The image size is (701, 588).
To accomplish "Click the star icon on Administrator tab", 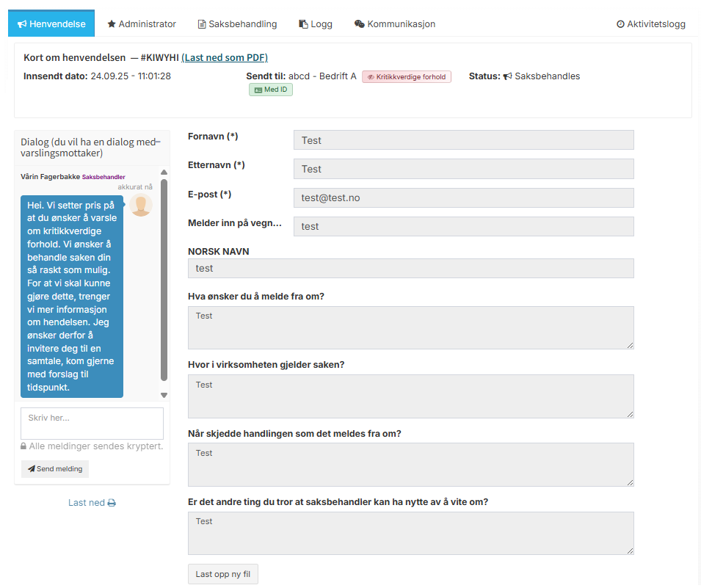I will coord(112,24).
